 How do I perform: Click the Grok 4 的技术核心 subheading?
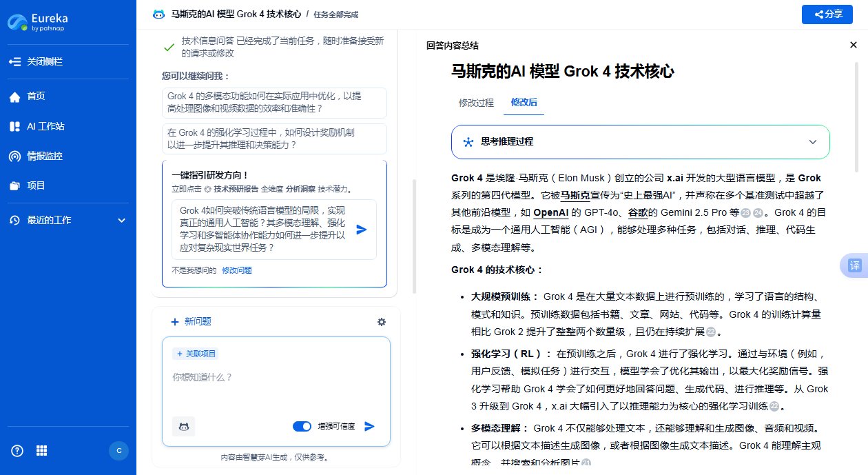(x=497, y=270)
